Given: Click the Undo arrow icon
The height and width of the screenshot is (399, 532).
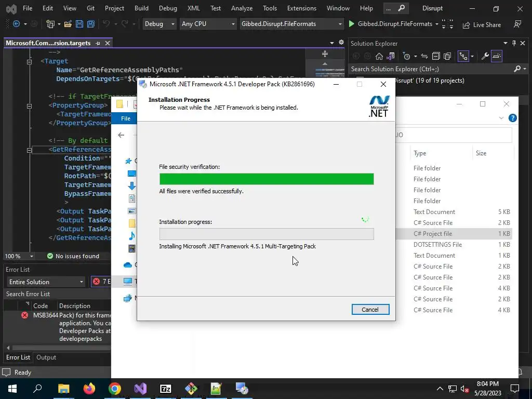Looking at the screenshot, I should click(x=107, y=24).
